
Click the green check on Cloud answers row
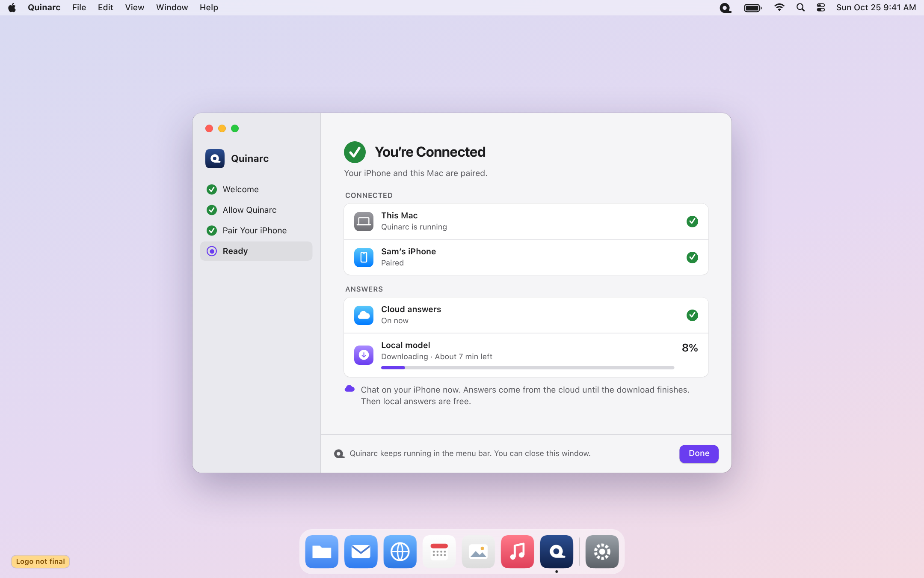pos(692,315)
